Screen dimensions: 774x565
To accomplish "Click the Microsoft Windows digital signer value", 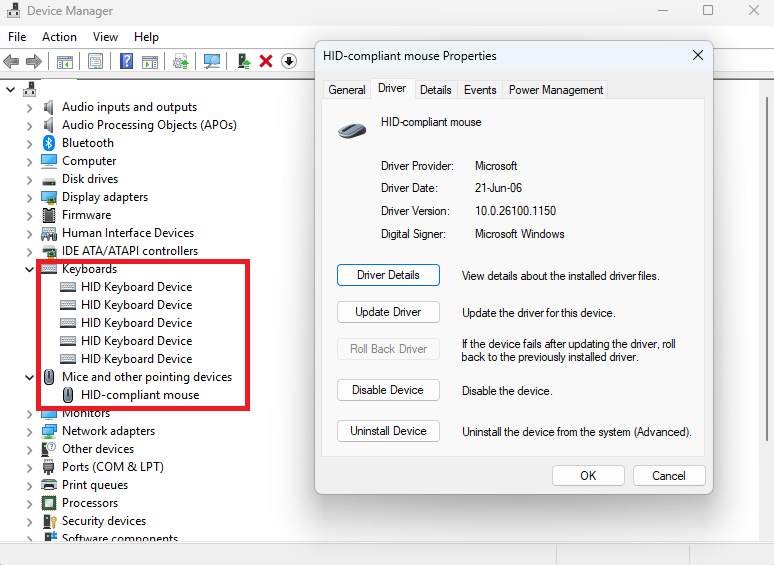I will coord(520,234).
